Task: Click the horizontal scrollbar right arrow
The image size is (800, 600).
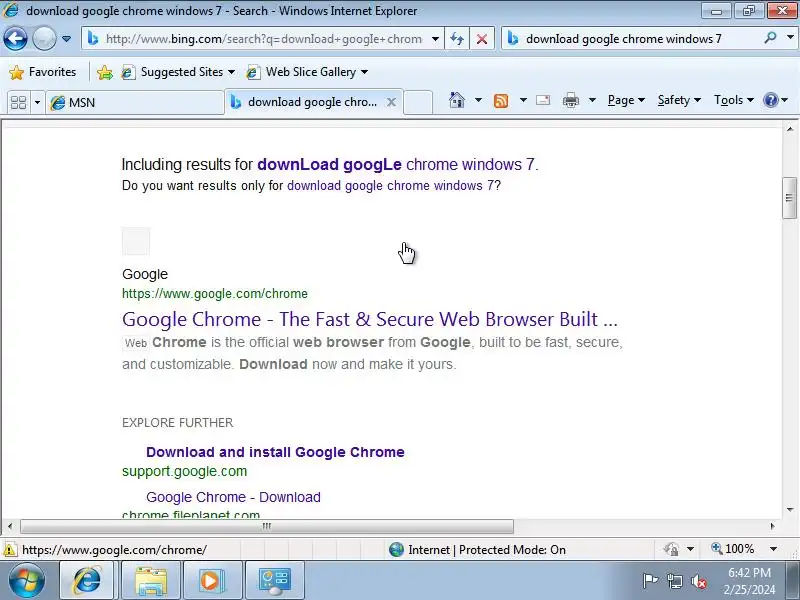Action: [772, 526]
